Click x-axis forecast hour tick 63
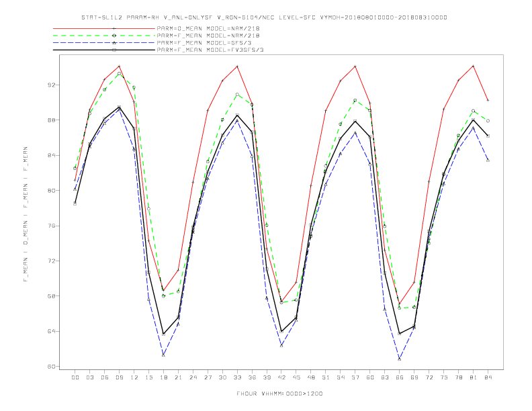Screen dimensions: 532x411 pos(385,377)
